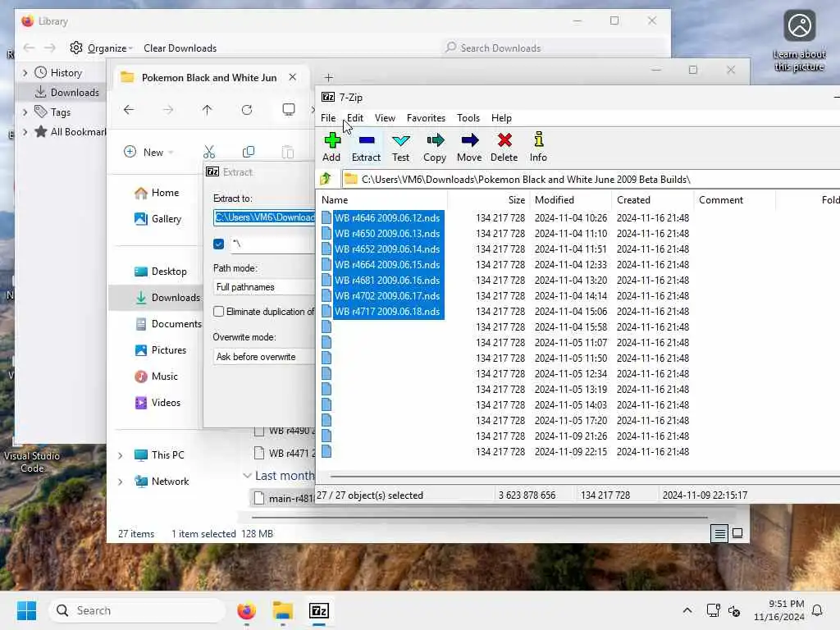Open the Edit menu in 7-Zip

point(354,118)
